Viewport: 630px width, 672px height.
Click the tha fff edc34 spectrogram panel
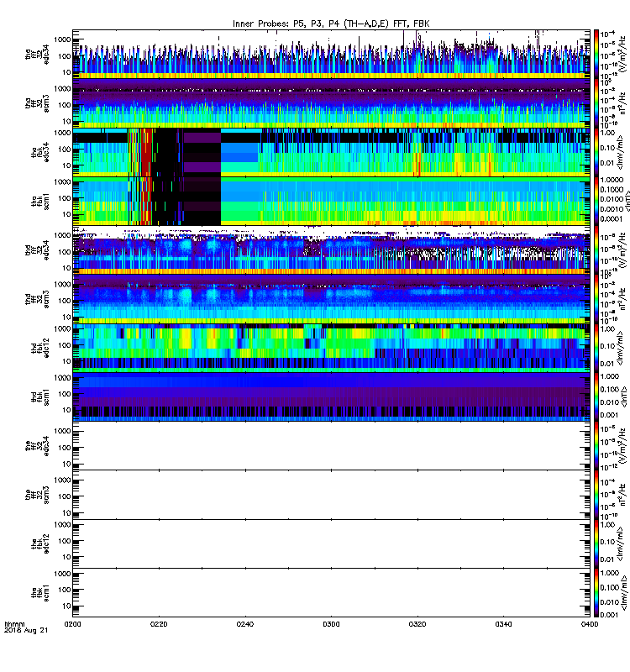point(331,54)
